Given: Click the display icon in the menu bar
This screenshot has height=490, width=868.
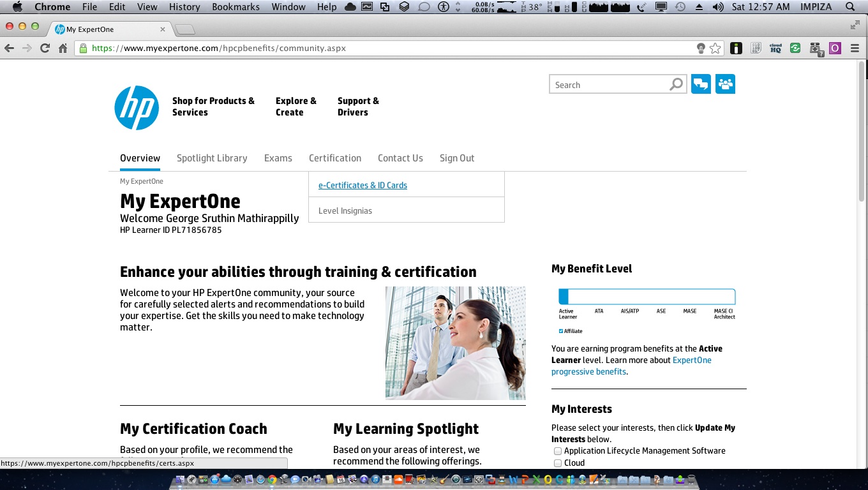Looking at the screenshot, I should 661,7.
